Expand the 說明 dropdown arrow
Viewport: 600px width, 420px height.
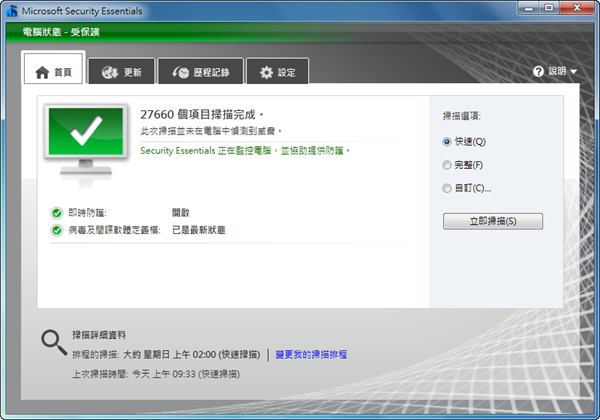pyautogui.click(x=573, y=72)
